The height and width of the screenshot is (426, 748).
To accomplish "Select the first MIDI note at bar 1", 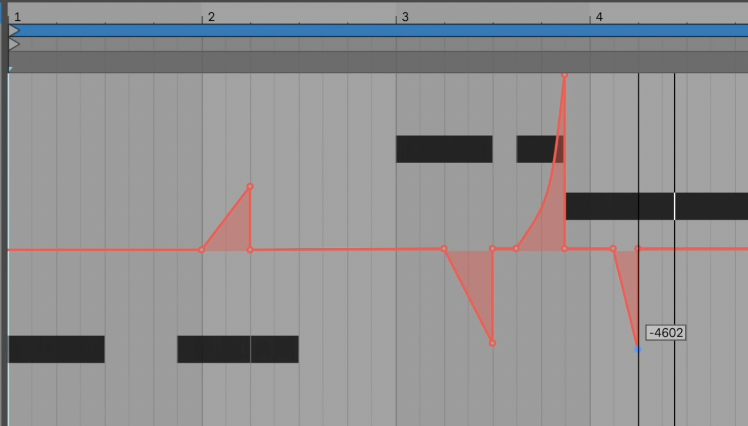I will coord(56,349).
